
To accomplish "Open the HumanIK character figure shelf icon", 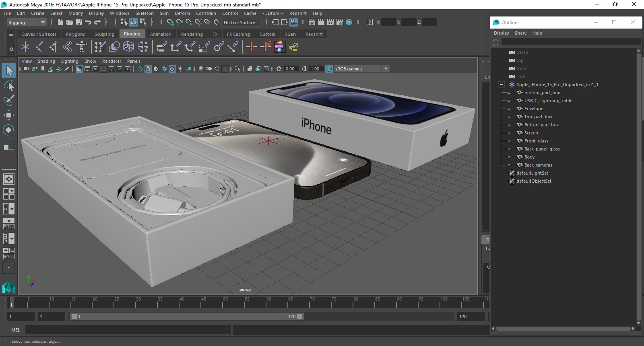I will (x=82, y=47).
